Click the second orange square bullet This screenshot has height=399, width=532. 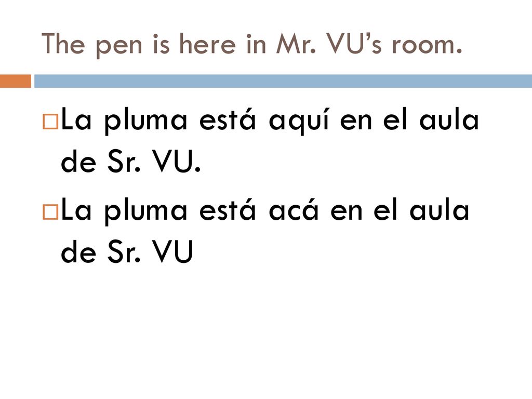50,212
